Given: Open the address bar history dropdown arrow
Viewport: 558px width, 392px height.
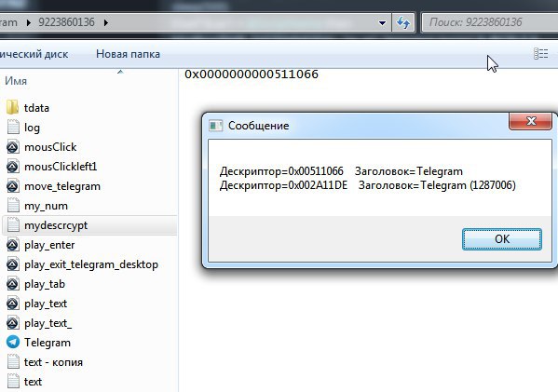Looking at the screenshot, I should (382, 22).
